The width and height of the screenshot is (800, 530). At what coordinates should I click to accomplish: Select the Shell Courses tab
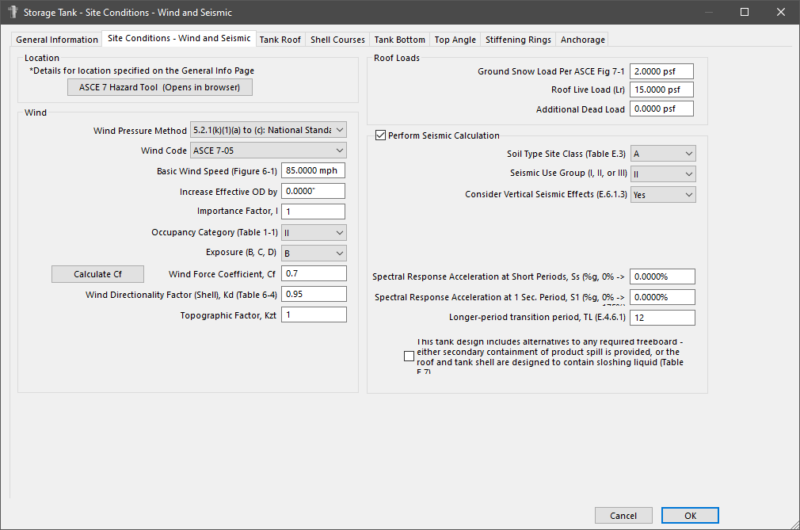[338, 40]
